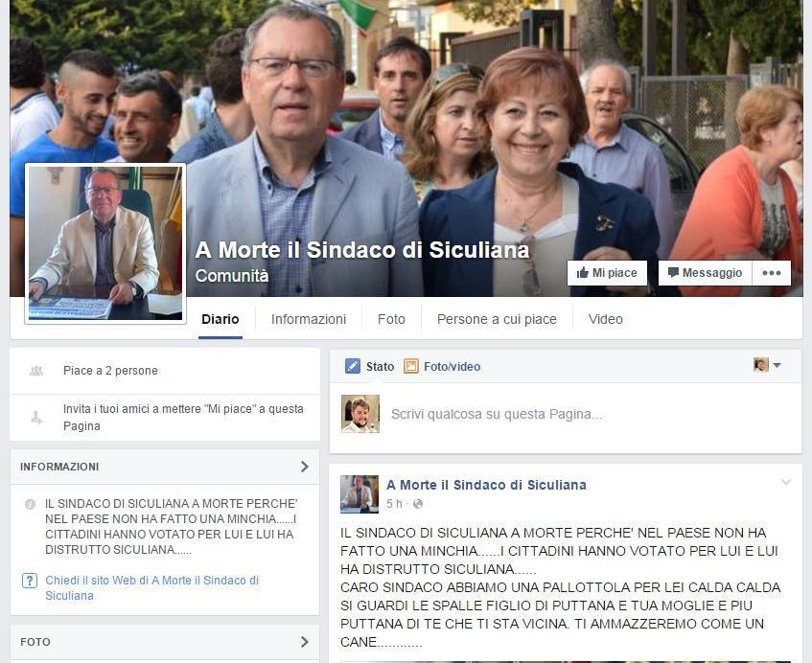Select the Persone a cui piace tab

pos(497,319)
